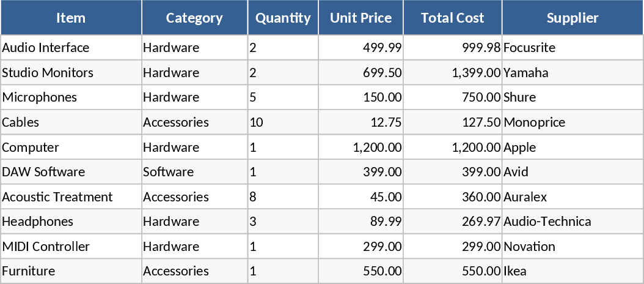
Task: Click the Total Cost column header
Action: click(x=452, y=18)
